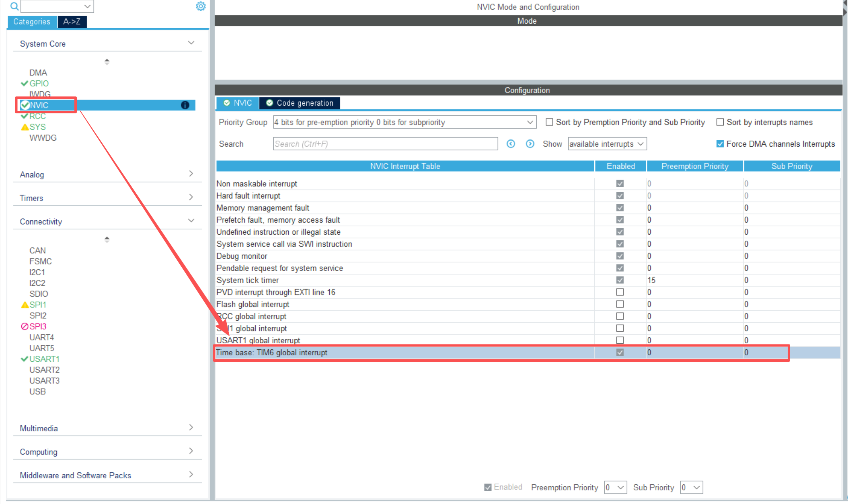Enable RCC global interrupt checkbox
This screenshot has width=848, height=504.
[x=620, y=316]
